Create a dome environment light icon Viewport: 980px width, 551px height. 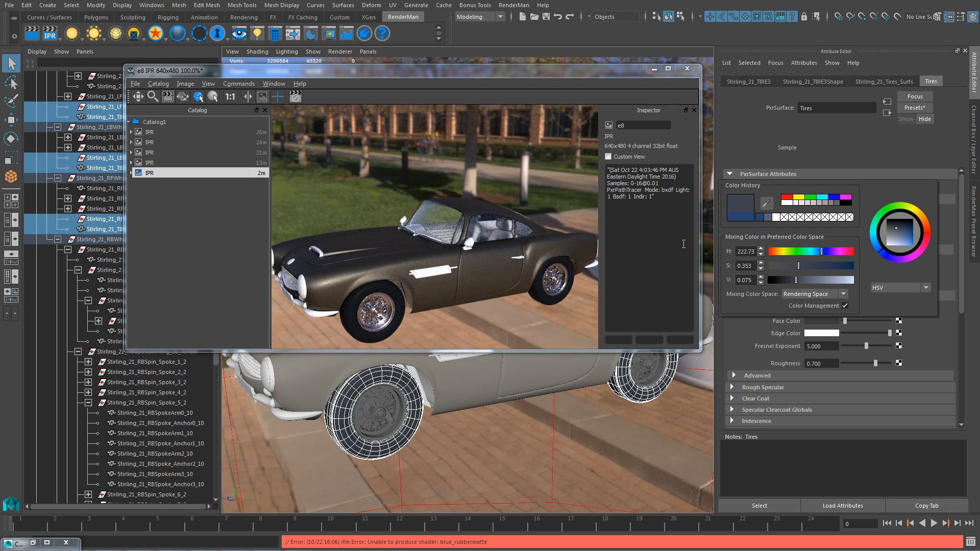(x=116, y=34)
